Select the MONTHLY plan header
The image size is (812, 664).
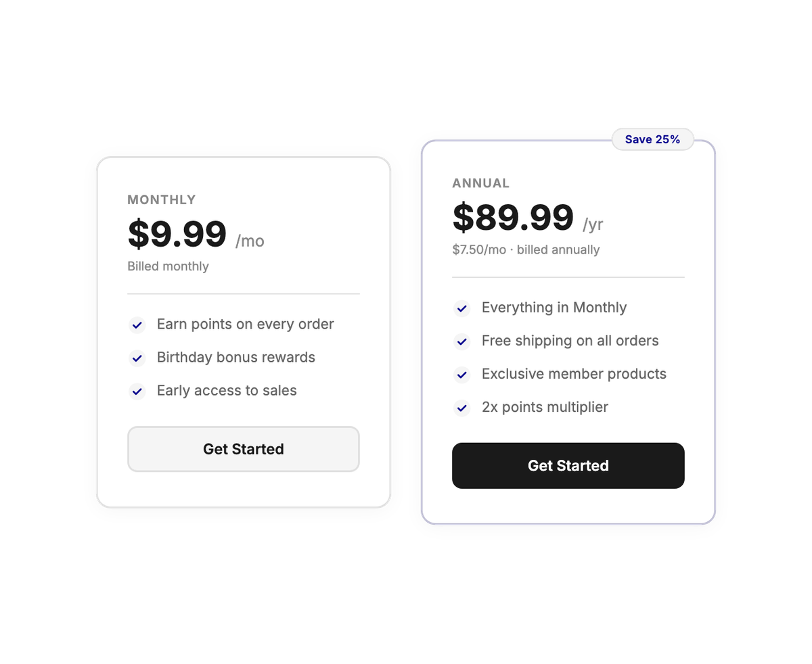click(161, 199)
